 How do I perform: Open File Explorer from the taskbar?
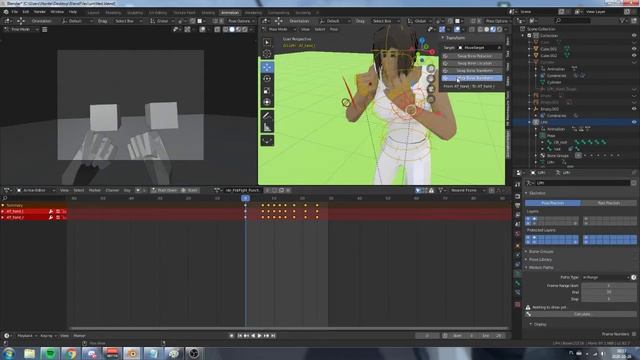pos(30,353)
